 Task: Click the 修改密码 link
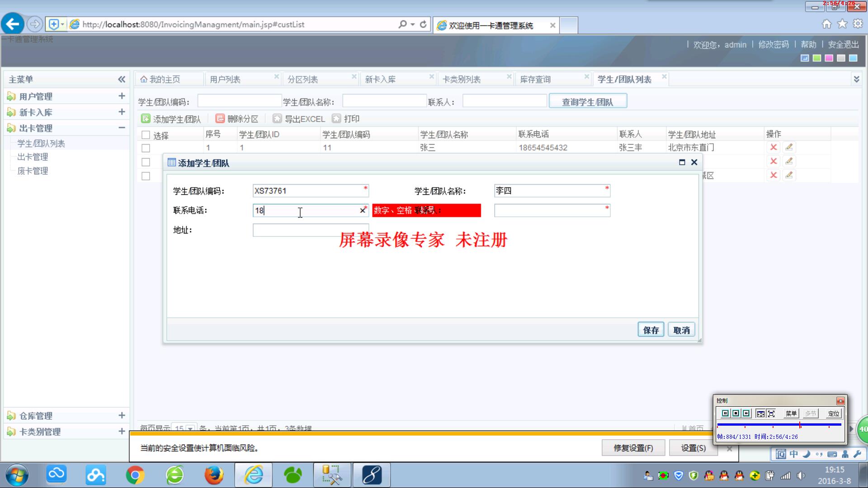tap(774, 44)
